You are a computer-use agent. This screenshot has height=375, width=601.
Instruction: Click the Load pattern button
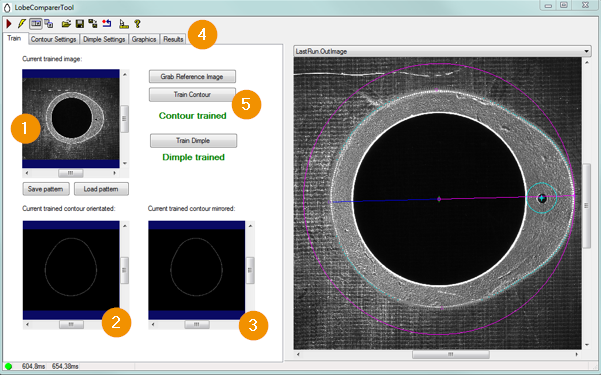[101, 189]
